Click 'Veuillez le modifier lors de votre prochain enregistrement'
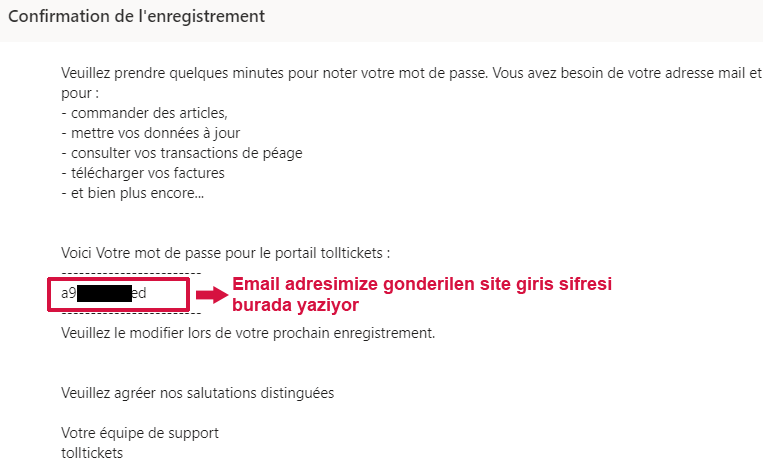 pos(248,333)
